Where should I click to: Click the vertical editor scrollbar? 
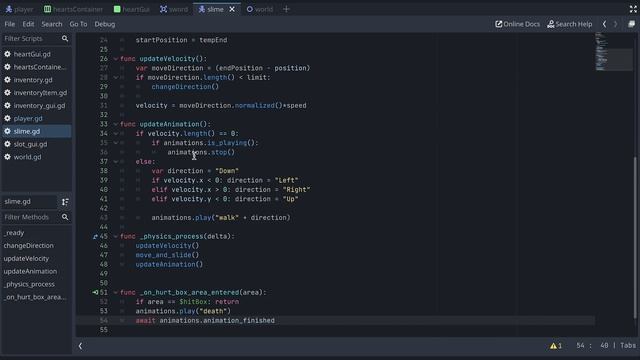tap(635, 238)
